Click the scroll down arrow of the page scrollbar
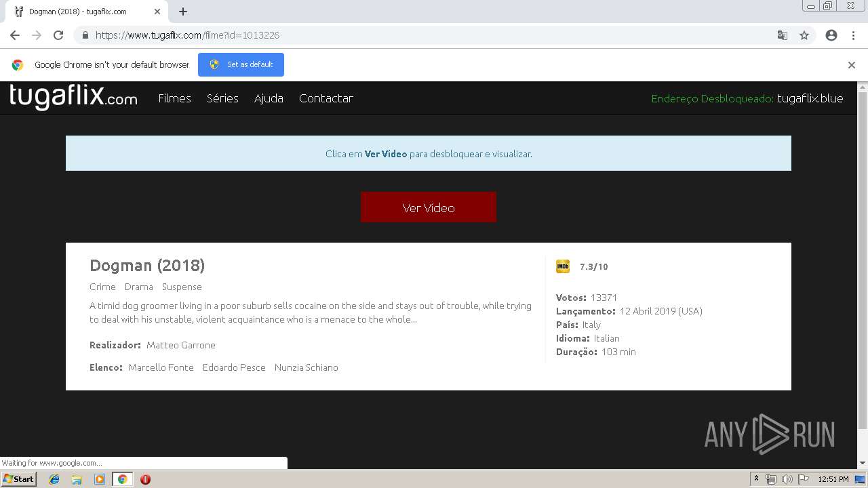The width and height of the screenshot is (868, 488). 863,464
